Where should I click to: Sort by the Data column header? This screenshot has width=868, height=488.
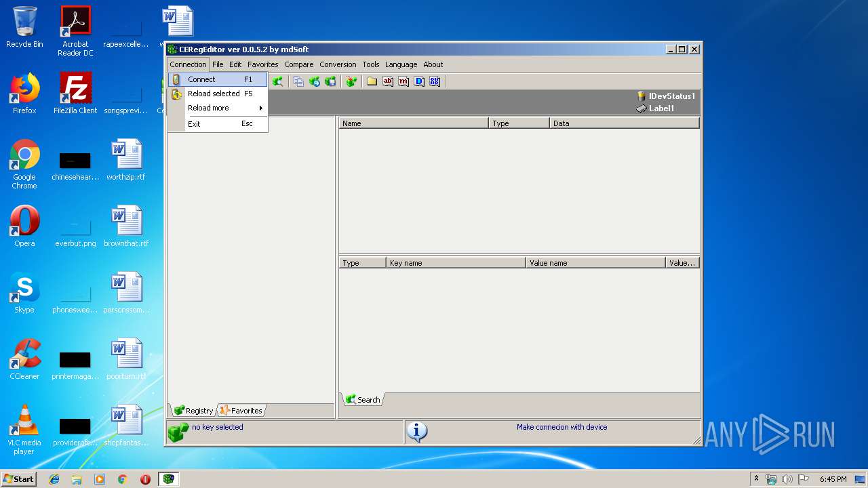point(624,123)
